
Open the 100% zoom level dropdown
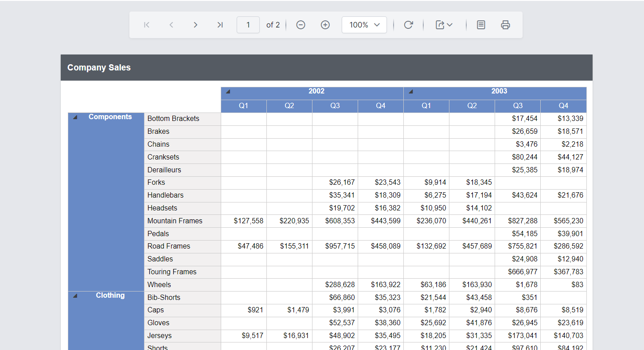tap(364, 25)
